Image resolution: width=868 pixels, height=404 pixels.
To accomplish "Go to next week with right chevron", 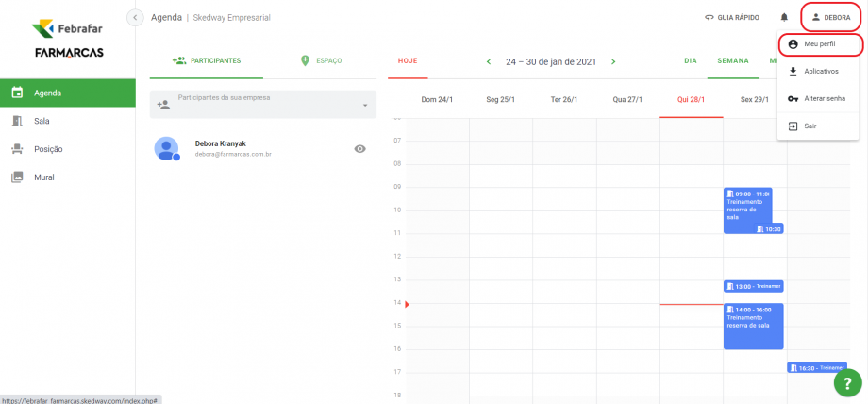I will tap(613, 61).
